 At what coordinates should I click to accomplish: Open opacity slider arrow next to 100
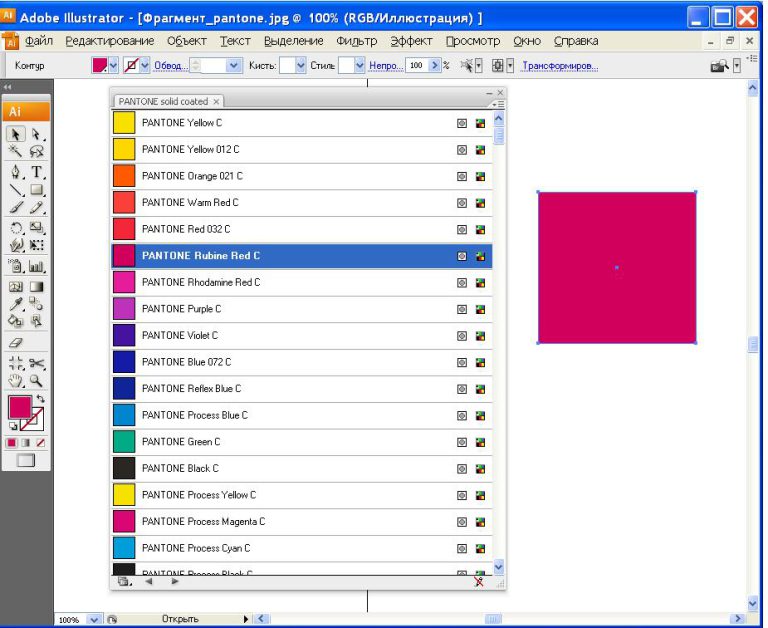coord(434,66)
